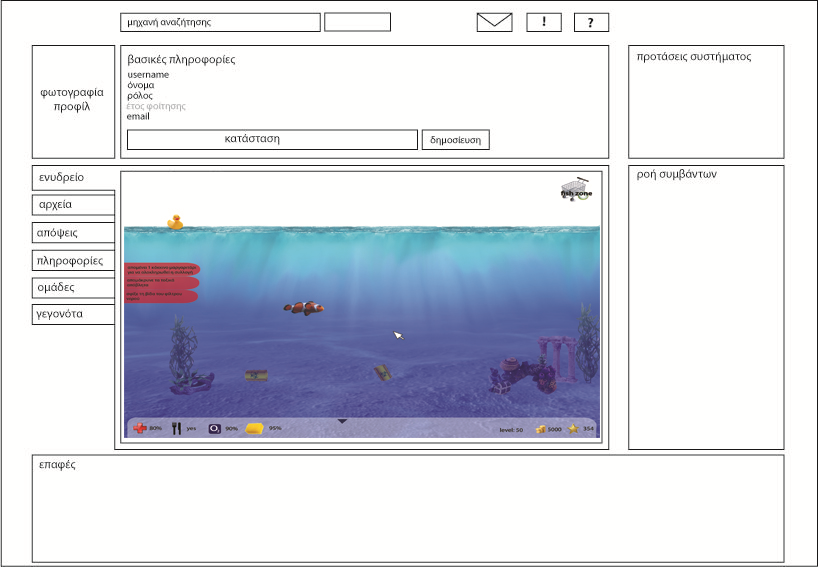The image size is (818, 567).
Task: Click the επαφές heading
Action: pyautogui.click(x=57, y=464)
